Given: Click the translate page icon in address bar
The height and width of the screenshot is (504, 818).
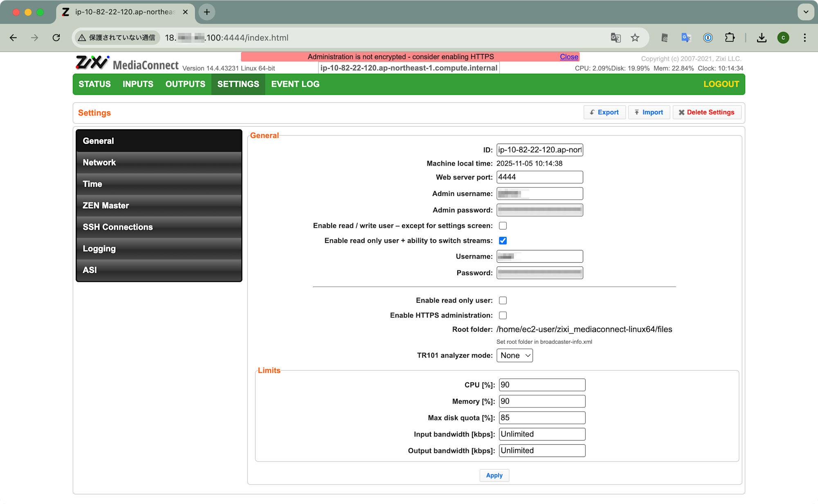Looking at the screenshot, I should [x=616, y=38].
